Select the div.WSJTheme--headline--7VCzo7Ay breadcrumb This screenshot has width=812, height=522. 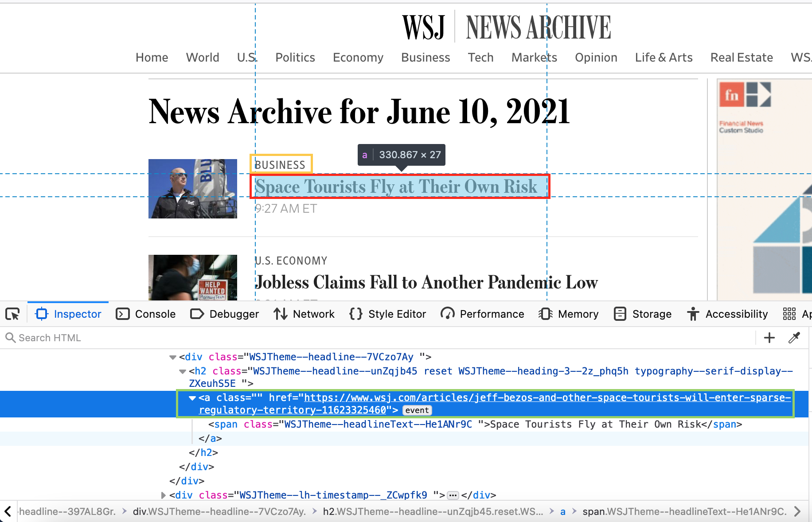[x=219, y=511]
